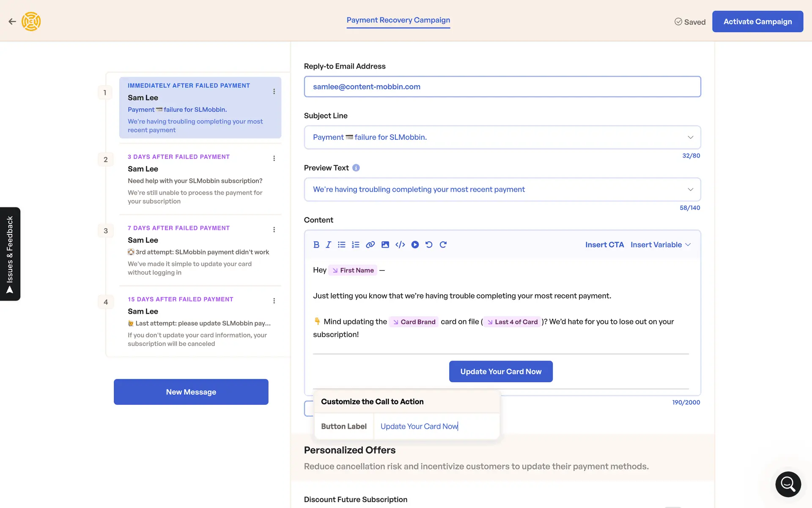Viewport: 812px width, 508px height.
Task: Insert a numbered list in content
Action: (x=355, y=245)
